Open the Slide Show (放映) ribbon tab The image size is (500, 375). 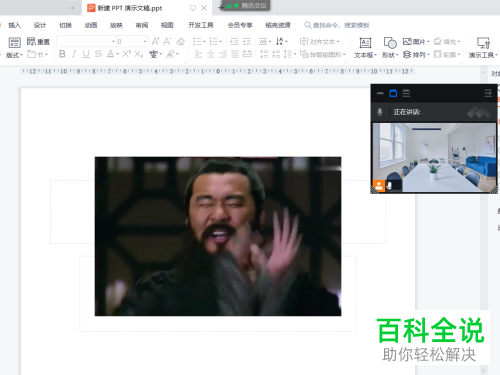[116, 25]
